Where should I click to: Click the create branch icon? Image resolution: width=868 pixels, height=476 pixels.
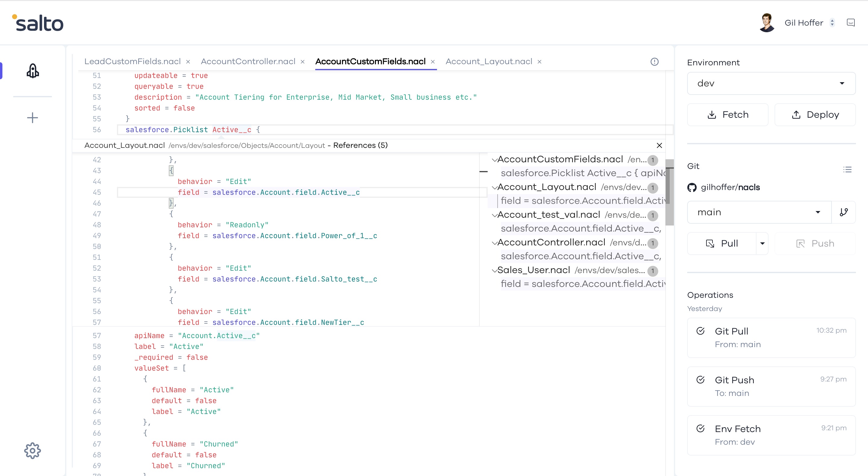click(843, 212)
